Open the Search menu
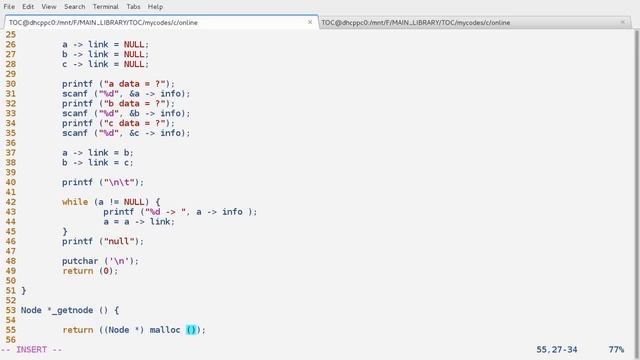The width and height of the screenshot is (640, 360). 75,7
